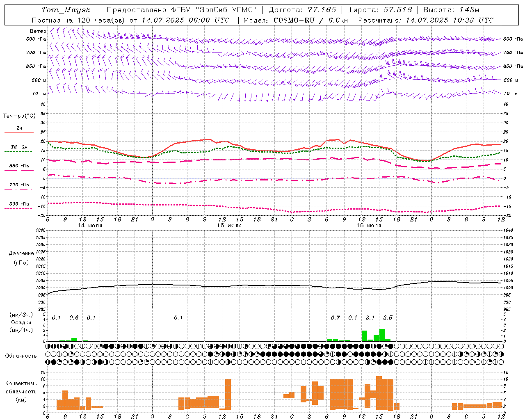Screen dimensions: 525x420
Task: Click the Давление pressure chart title
Action: point(21,253)
